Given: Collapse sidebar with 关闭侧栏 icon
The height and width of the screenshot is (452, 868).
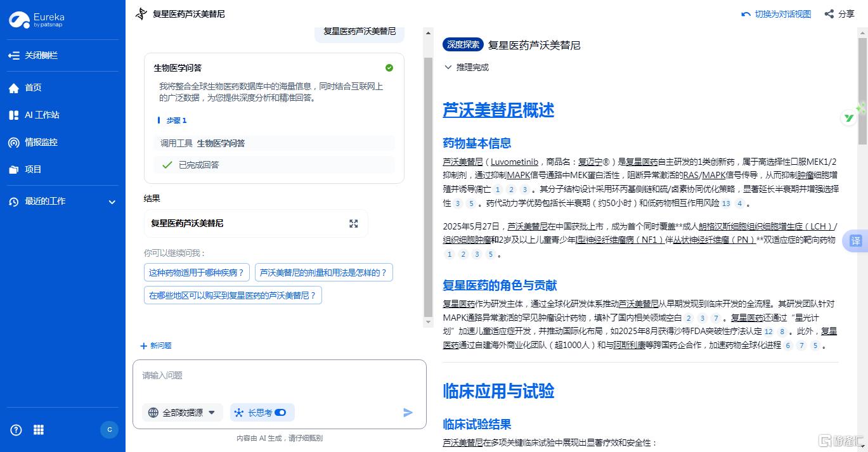Looking at the screenshot, I should click(x=14, y=56).
